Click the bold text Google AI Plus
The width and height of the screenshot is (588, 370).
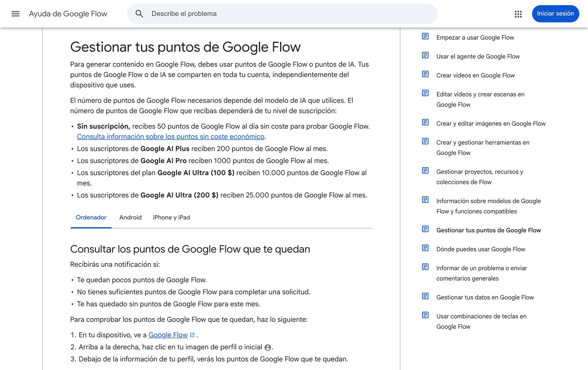click(165, 149)
